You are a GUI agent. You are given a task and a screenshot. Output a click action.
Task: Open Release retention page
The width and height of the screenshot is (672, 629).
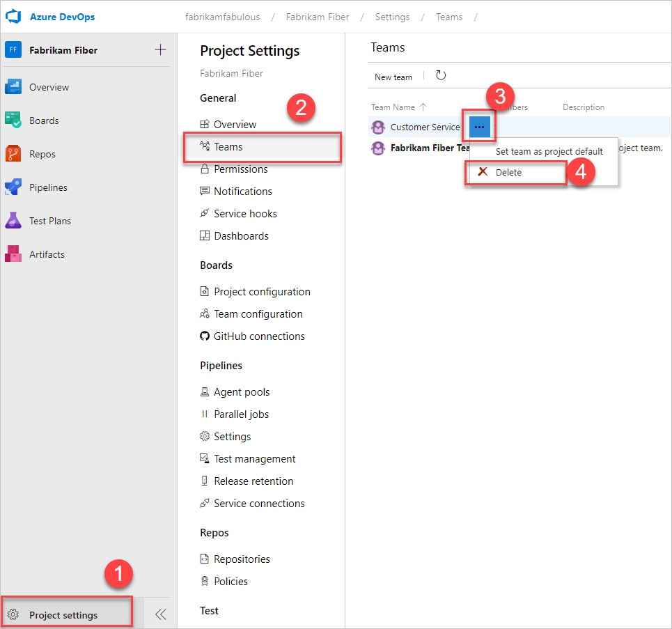[x=253, y=481]
